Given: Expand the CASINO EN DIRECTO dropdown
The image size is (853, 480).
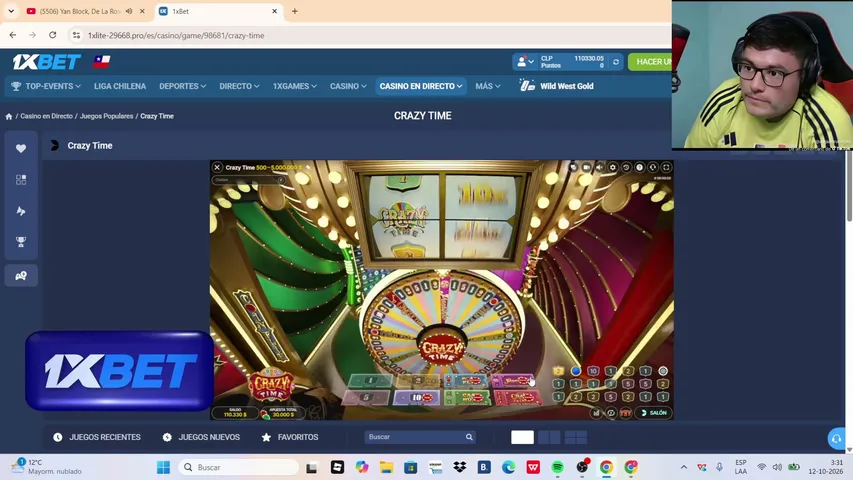Looking at the screenshot, I should coord(421,86).
